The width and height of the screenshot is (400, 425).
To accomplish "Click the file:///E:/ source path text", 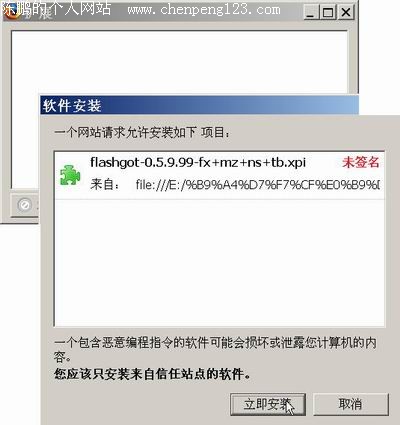I will pos(257,184).
